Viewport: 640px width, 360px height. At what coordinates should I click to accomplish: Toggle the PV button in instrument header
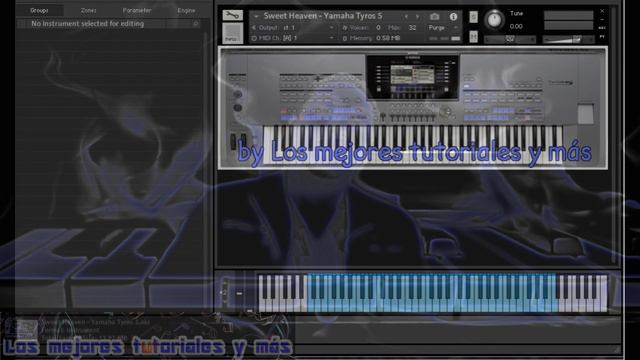click(x=602, y=37)
